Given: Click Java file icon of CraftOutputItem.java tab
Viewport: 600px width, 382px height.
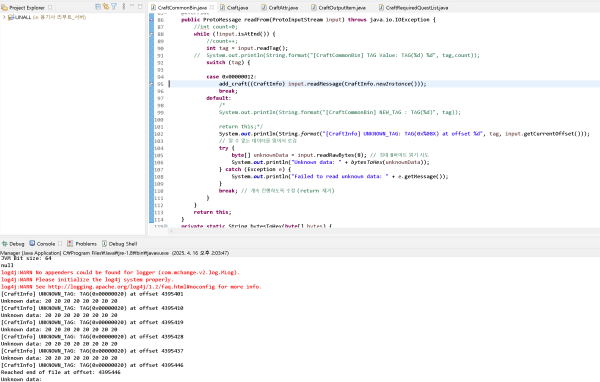Looking at the screenshot, I should (x=314, y=7).
